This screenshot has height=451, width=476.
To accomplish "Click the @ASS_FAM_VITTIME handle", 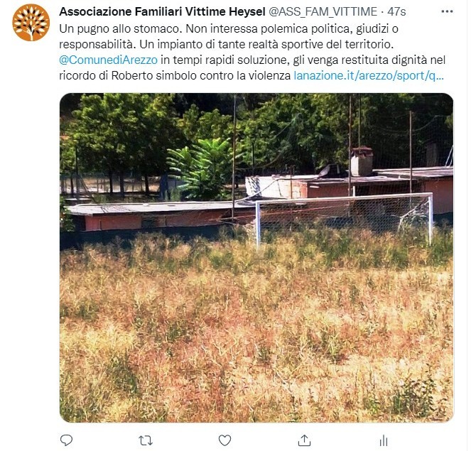I will pyautogui.click(x=323, y=11).
